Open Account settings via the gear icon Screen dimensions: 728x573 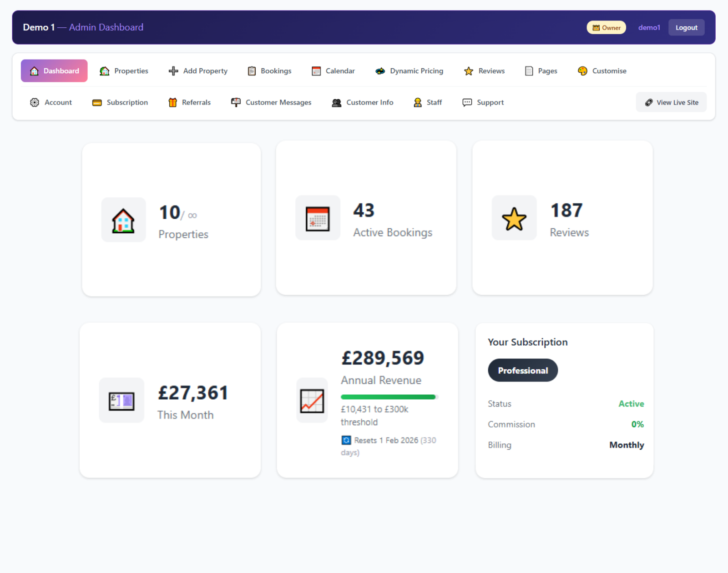34,102
